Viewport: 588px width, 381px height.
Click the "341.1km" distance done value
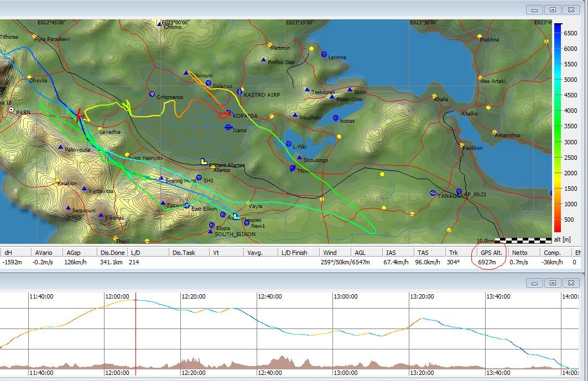click(x=111, y=262)
